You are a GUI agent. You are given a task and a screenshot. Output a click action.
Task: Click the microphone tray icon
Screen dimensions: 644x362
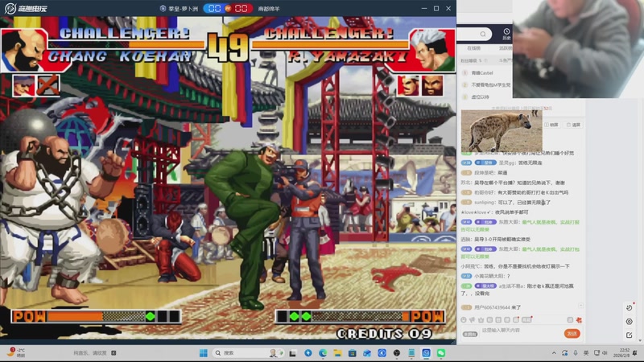[x=576, y=353]
